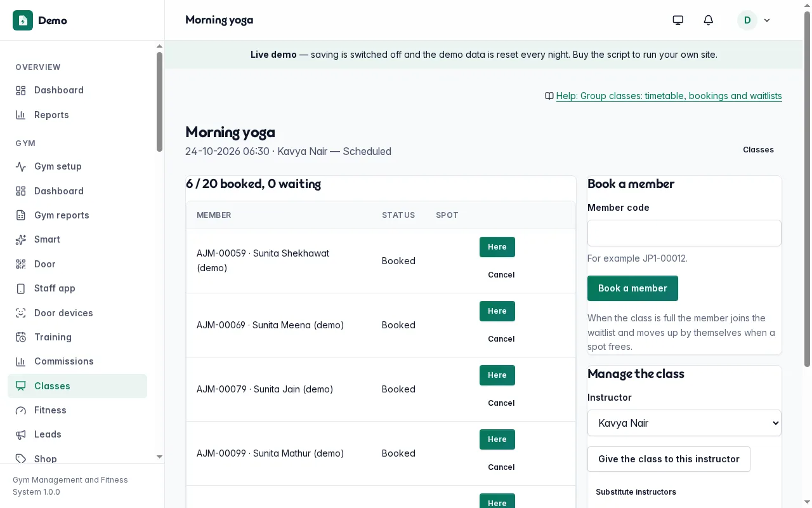812x508 pixels.
Task: Click the Staff app phone icon
Action: (21, 288)
